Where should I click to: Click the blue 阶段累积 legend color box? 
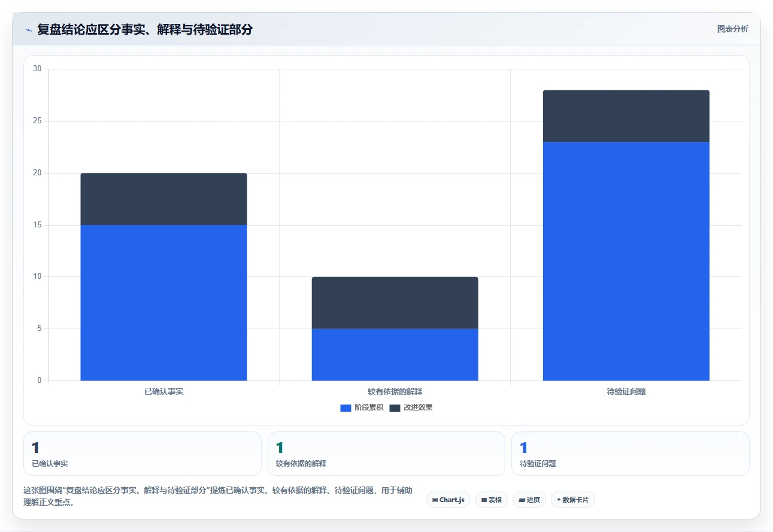point(345,408)
